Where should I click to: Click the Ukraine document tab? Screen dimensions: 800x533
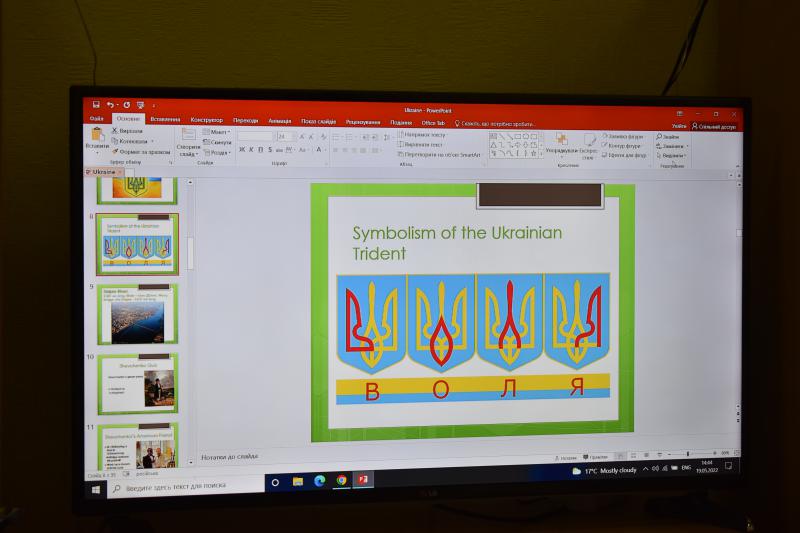104,172
